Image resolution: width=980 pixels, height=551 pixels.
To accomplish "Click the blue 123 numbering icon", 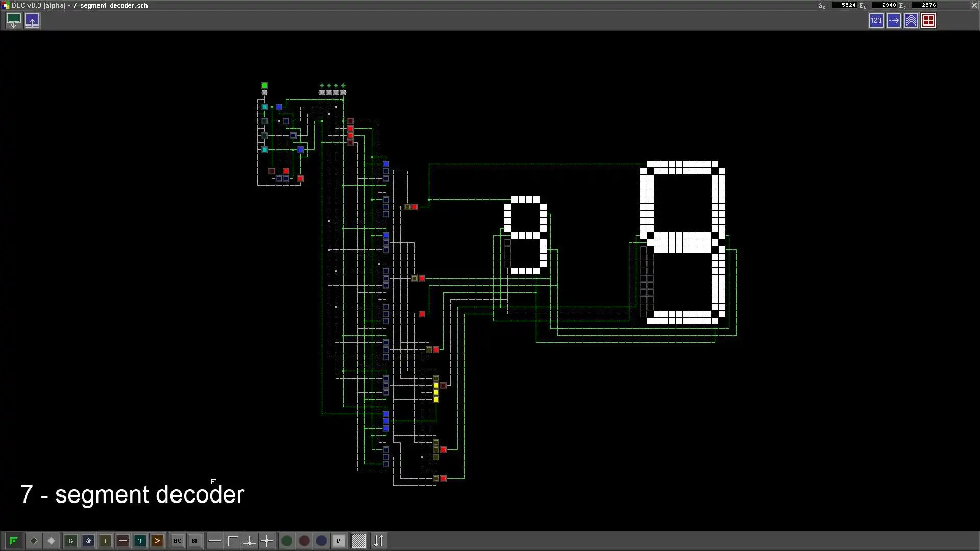I will 876,21.
